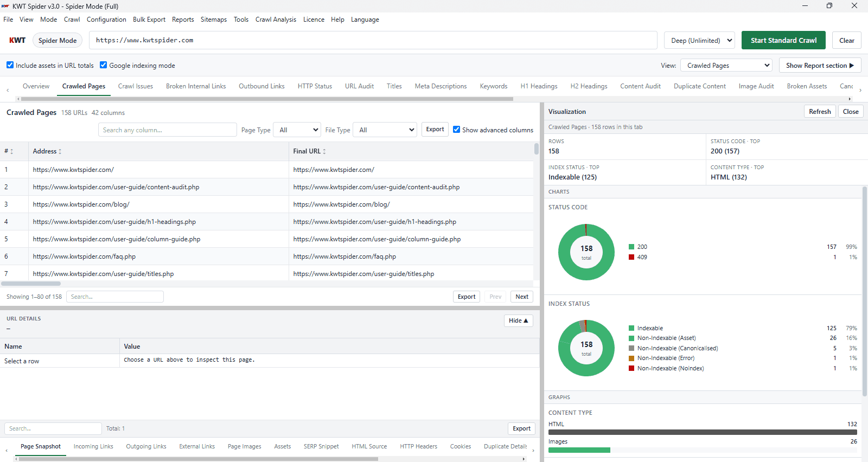Image resolution: width=868 pixels, height=462 pixels.
Task: Click Export beside the Prev button
Action: (467, 297)
